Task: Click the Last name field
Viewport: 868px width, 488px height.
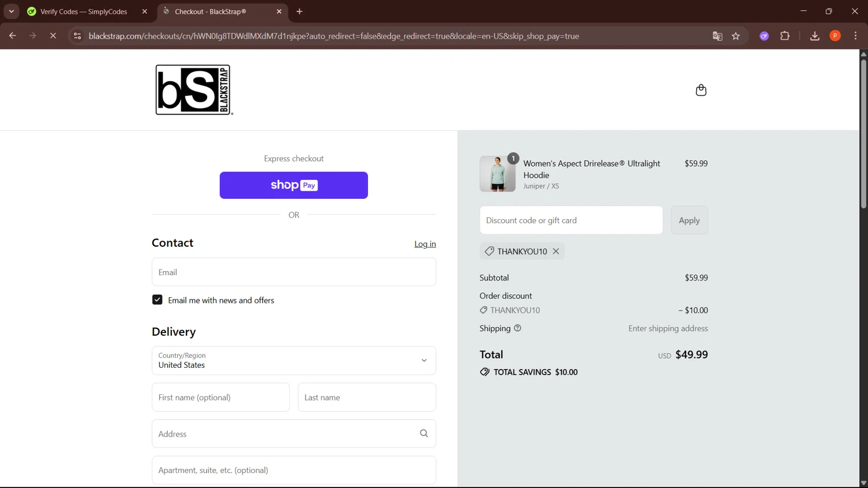Action: [x=367, y=397]
